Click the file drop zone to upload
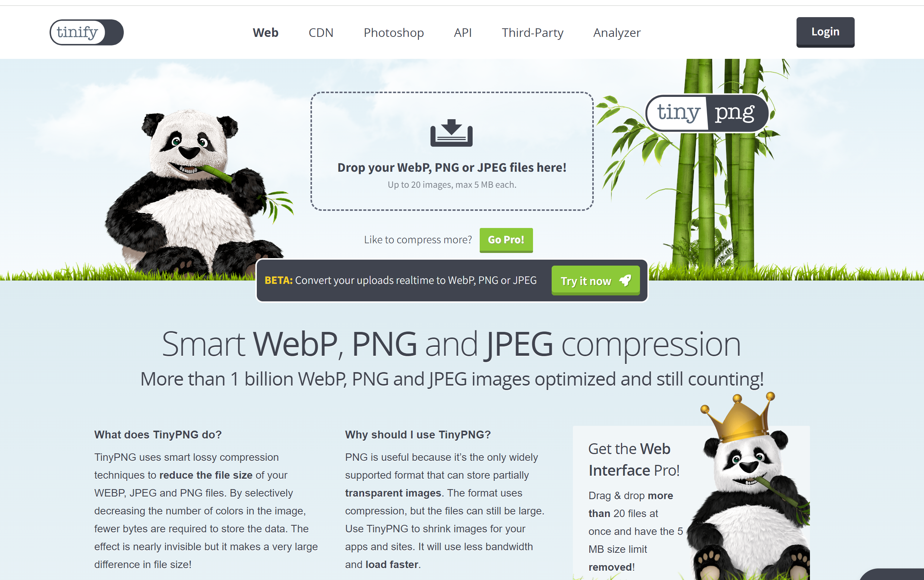924x580 pixels. (452, 151)
